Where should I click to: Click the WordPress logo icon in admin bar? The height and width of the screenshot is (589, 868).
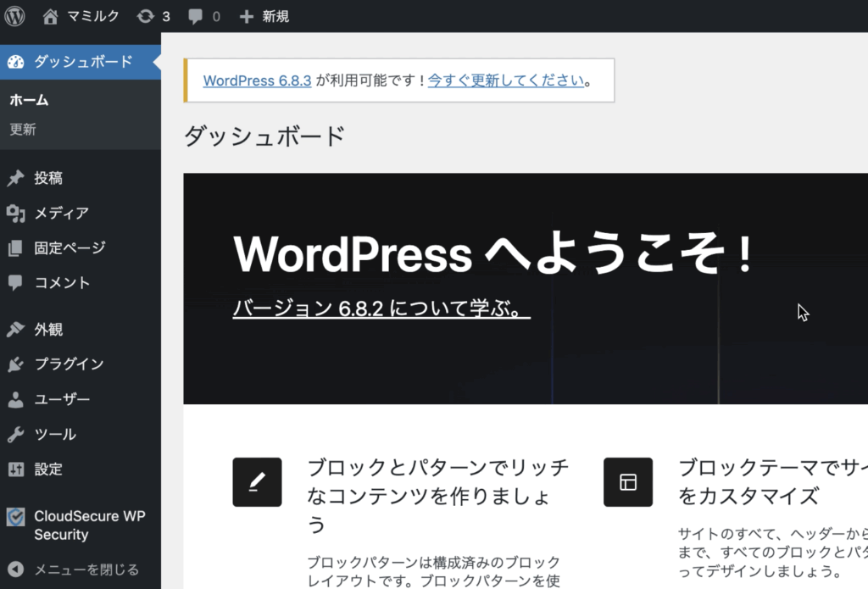coord(15,16)
